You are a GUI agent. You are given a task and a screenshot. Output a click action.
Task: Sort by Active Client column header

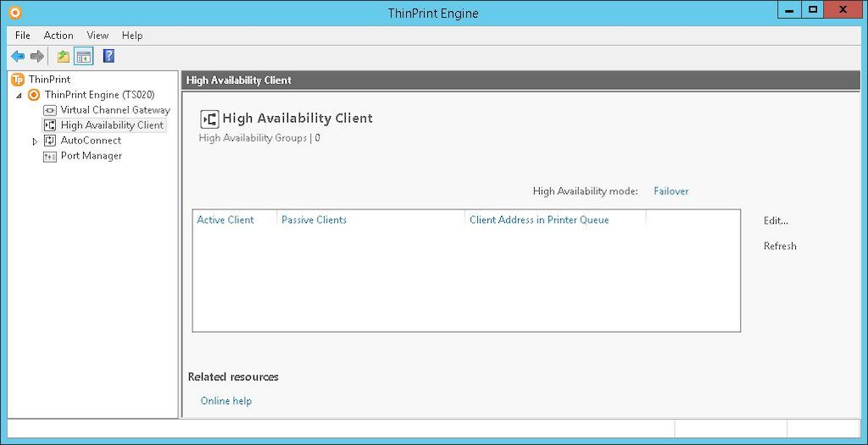pos(225,220)
